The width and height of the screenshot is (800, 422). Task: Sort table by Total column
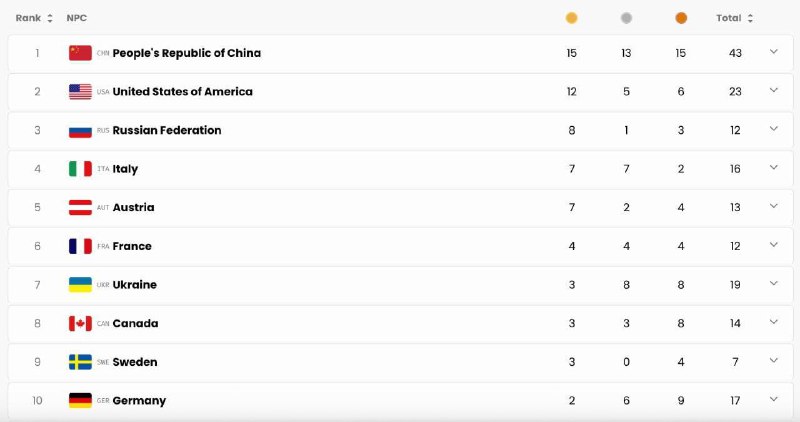click(734, 18)
